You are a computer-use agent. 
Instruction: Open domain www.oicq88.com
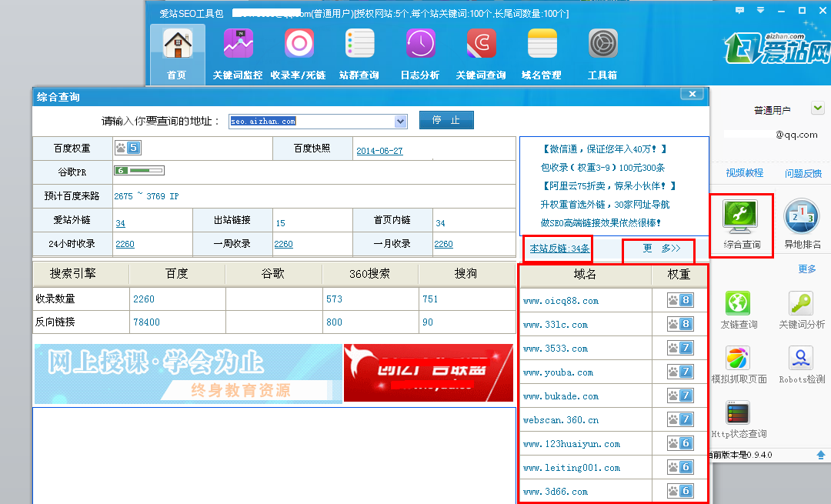coord(561,301)
